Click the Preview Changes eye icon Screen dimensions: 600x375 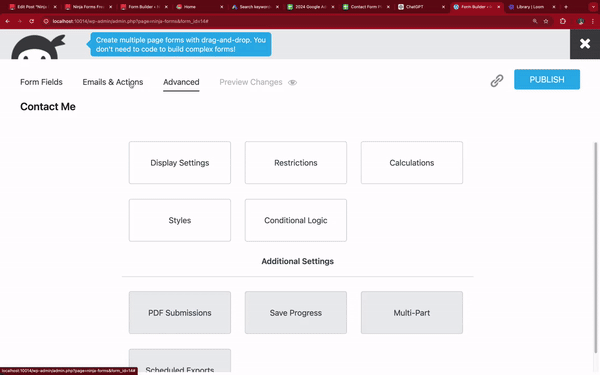292,83
